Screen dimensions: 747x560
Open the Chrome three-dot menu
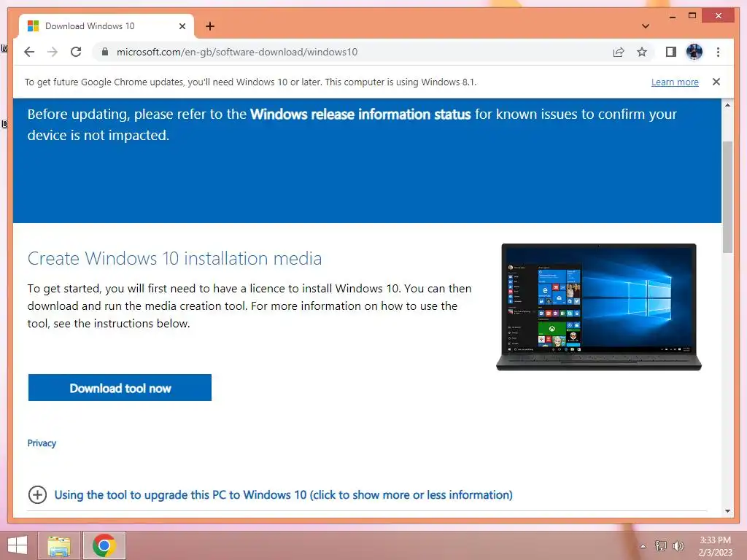(718, 52)
